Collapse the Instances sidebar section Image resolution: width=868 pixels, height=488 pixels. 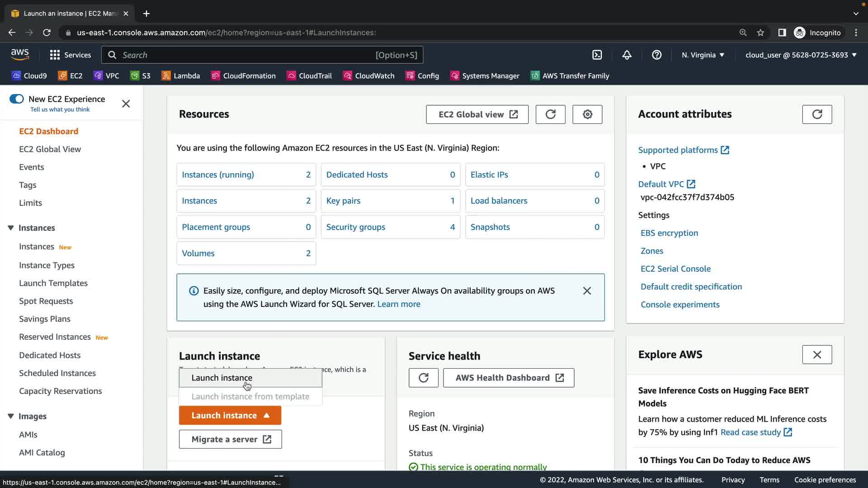[x=11, y=228]
